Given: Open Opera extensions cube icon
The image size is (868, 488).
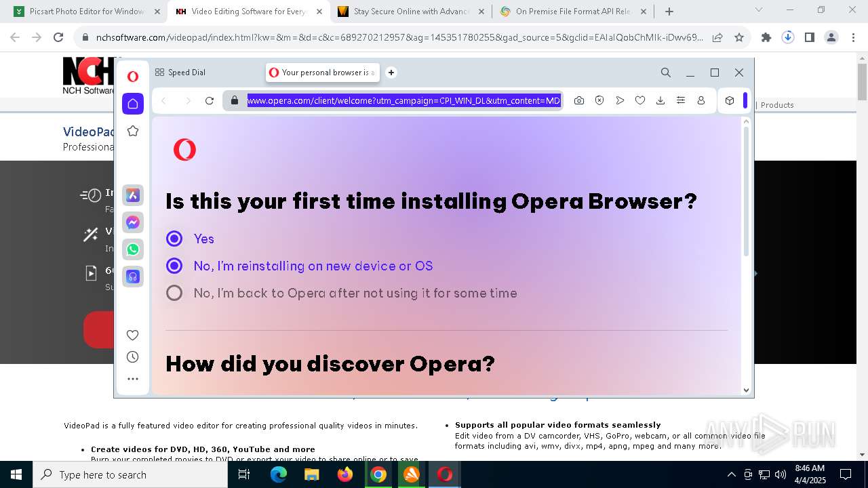Looking at the screenshot, I should point(730,100).
